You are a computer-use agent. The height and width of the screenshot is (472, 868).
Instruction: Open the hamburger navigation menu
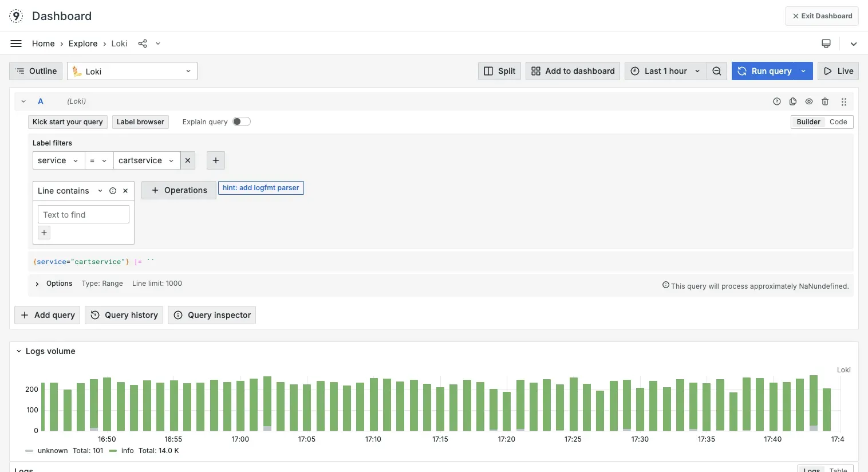pyautogui.click(x=15, y=43)
